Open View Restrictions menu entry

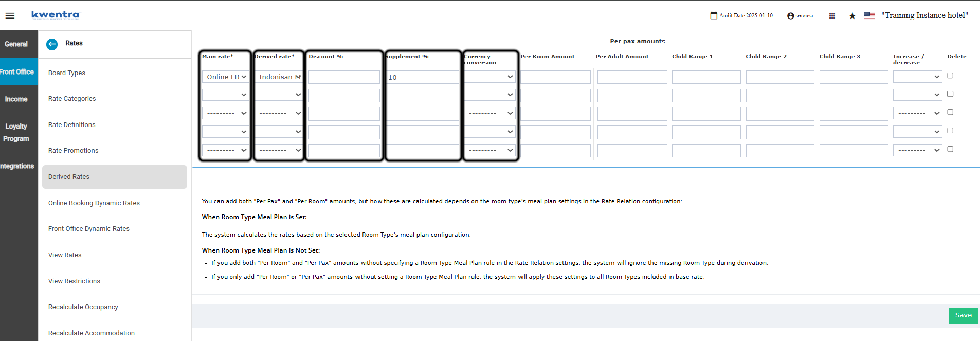(74, 281)
